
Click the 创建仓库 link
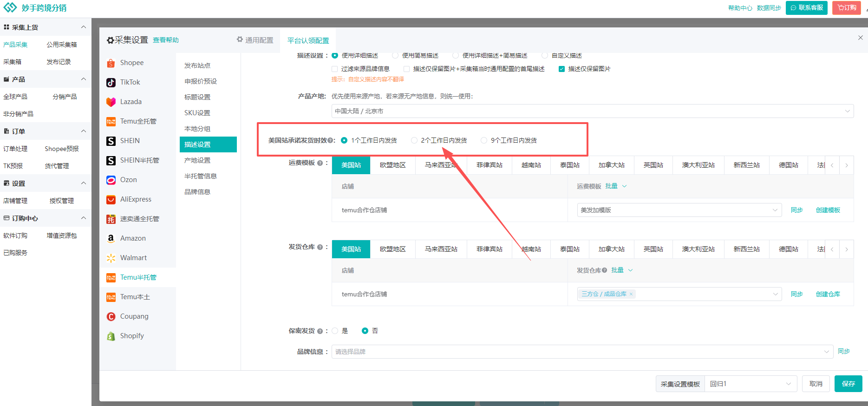click(828, 294)
